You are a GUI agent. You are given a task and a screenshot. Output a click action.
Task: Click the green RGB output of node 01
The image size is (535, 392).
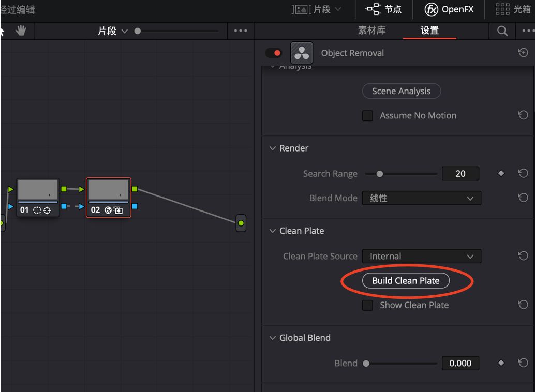pos(64,189)
